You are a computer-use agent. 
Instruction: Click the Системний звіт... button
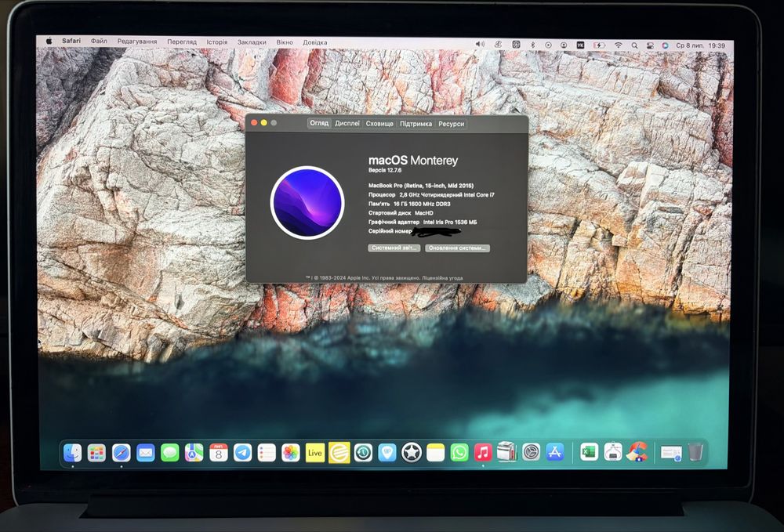point(394,248)
